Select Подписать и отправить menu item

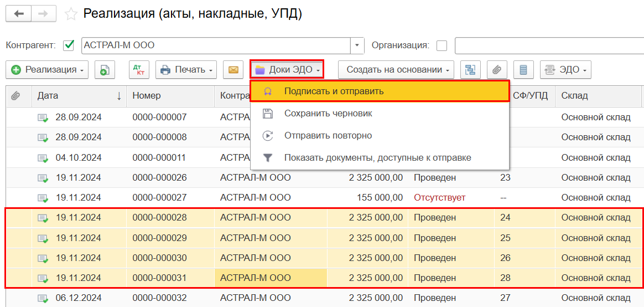pos(334,91)
